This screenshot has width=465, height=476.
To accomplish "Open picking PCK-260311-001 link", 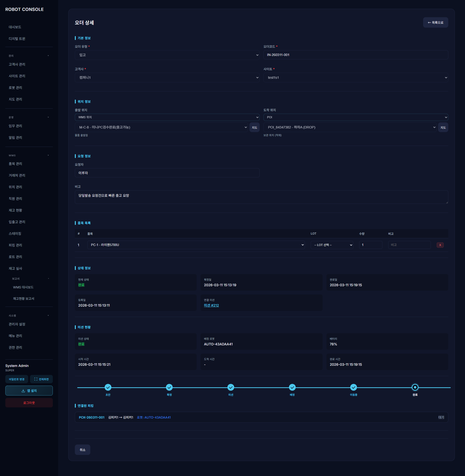I will coord(92,417).
